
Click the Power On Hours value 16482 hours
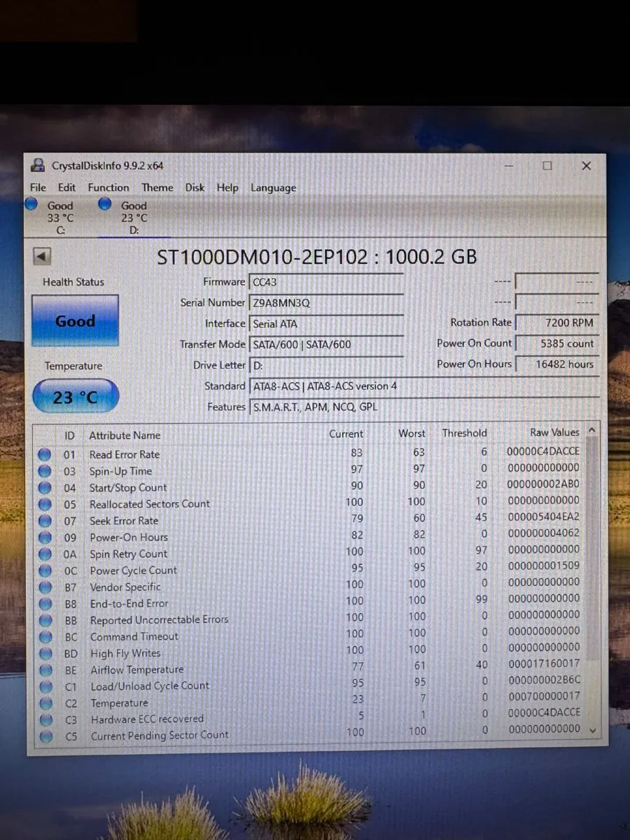coord(556,364)
